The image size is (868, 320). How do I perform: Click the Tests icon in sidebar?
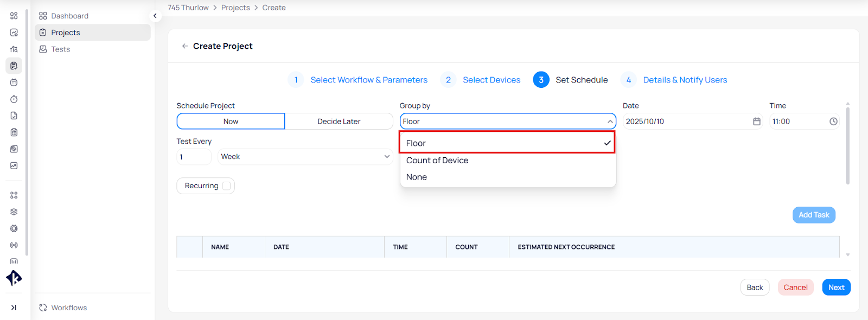43,49
